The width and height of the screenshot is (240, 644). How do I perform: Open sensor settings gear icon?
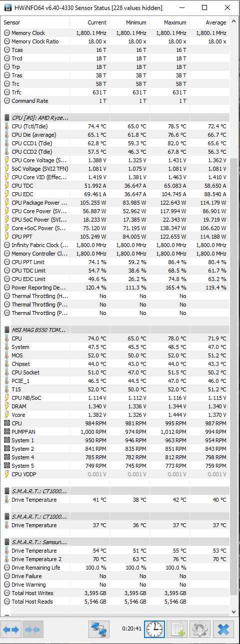pyautogui.click(x=200, y=630)
